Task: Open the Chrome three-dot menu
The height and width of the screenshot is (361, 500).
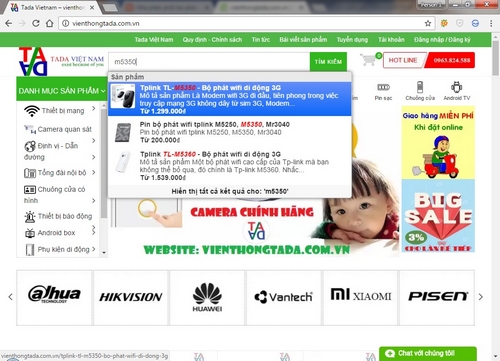Action: pyautogui.click(x=491, y=23)
